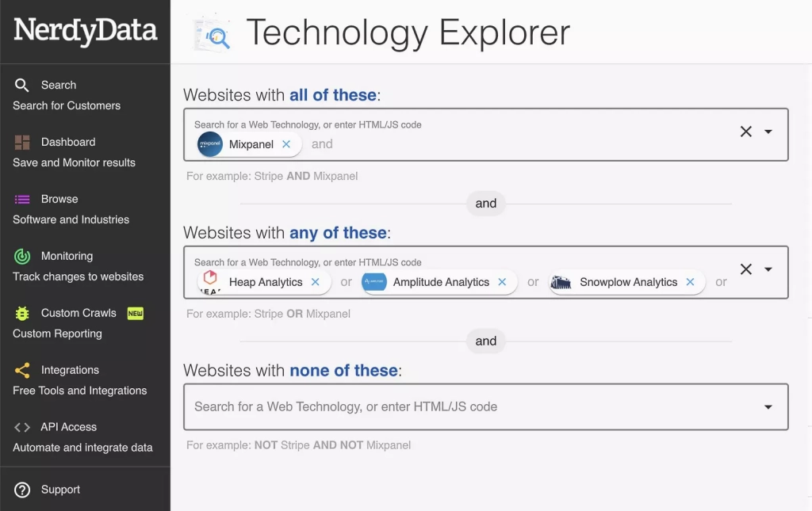Click the Monitoring radar icon
The image size is (812, 511).
tap(21, 256)
